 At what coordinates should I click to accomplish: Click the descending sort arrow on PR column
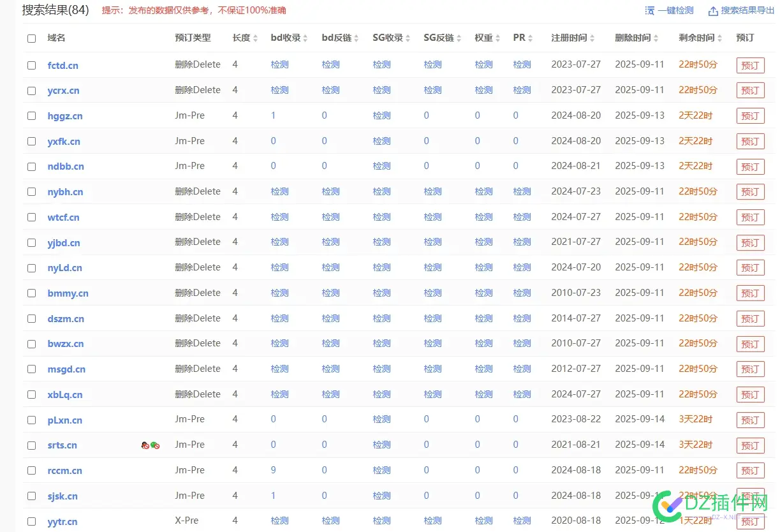click(x=531, y=40)
